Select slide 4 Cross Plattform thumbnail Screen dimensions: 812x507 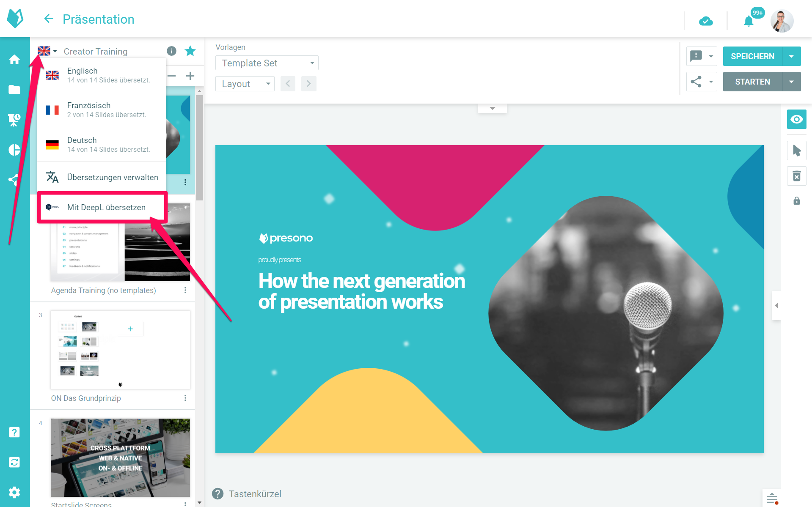[120, 458]
